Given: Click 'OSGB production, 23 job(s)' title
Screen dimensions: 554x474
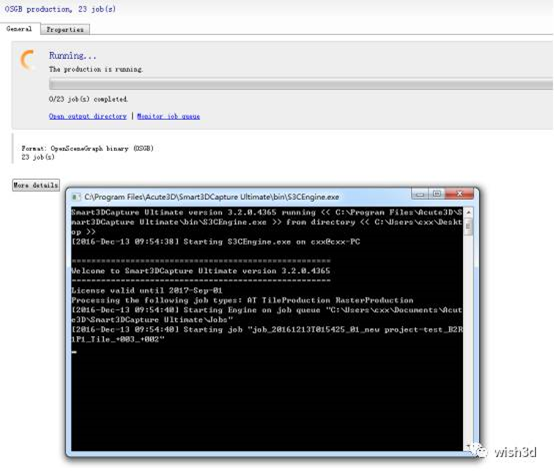Looking at the screenshot, I should pyautogui.click(x=60, y=9).
